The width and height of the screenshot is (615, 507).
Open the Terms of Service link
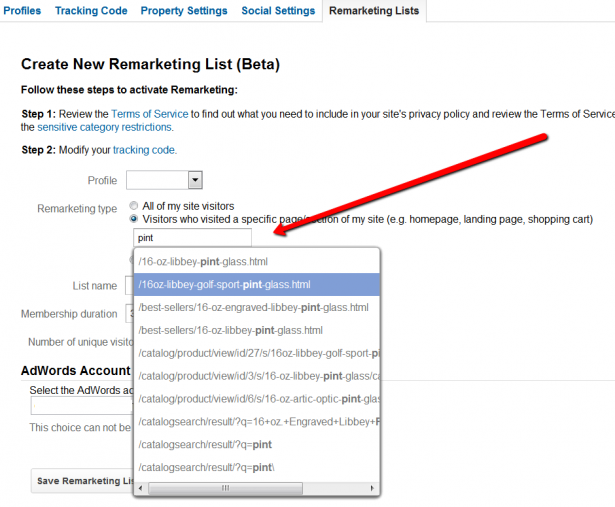(x=149, y=114)
